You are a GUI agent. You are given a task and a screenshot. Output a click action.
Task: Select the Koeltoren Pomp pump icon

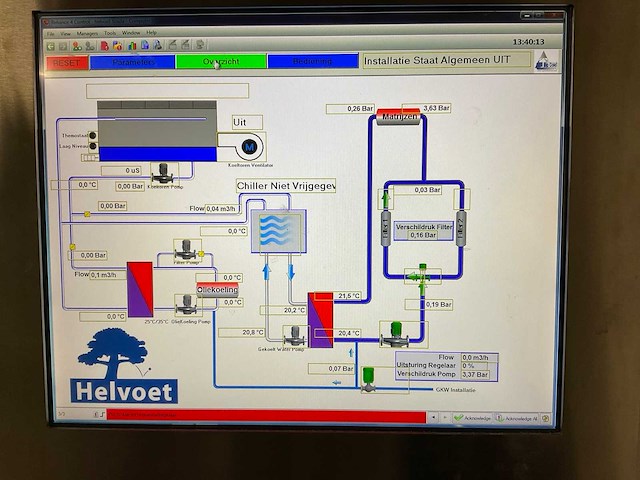[x=162, y=173]
